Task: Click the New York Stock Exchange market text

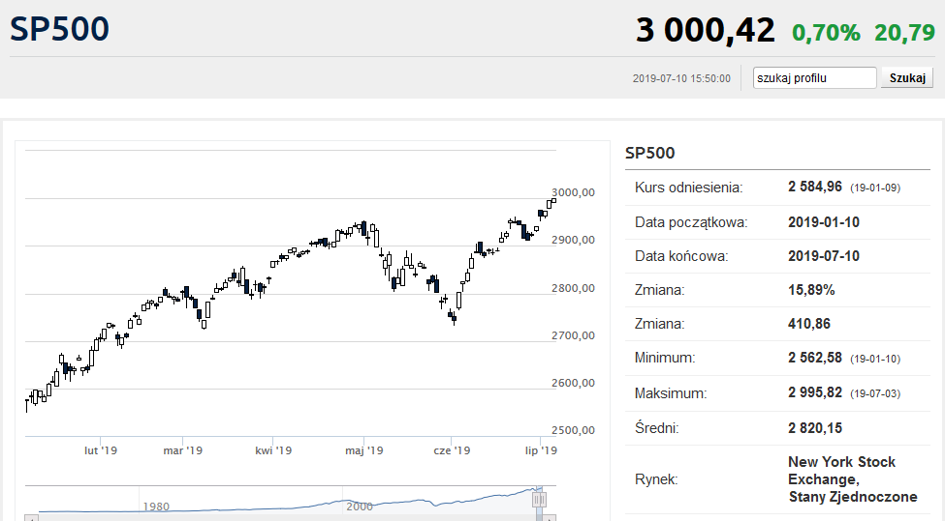Action: 853,479
